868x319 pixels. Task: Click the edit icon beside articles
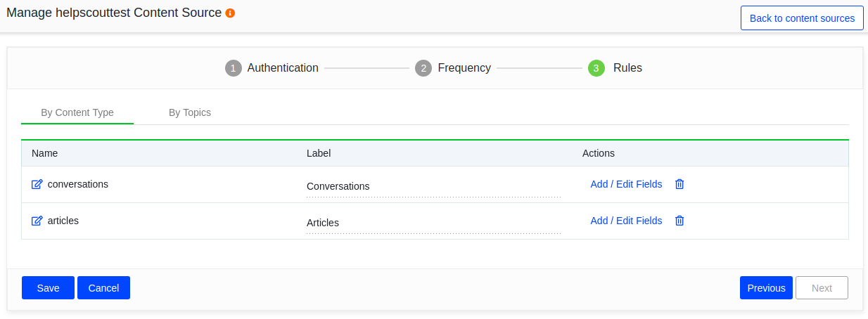coord(37,221)
